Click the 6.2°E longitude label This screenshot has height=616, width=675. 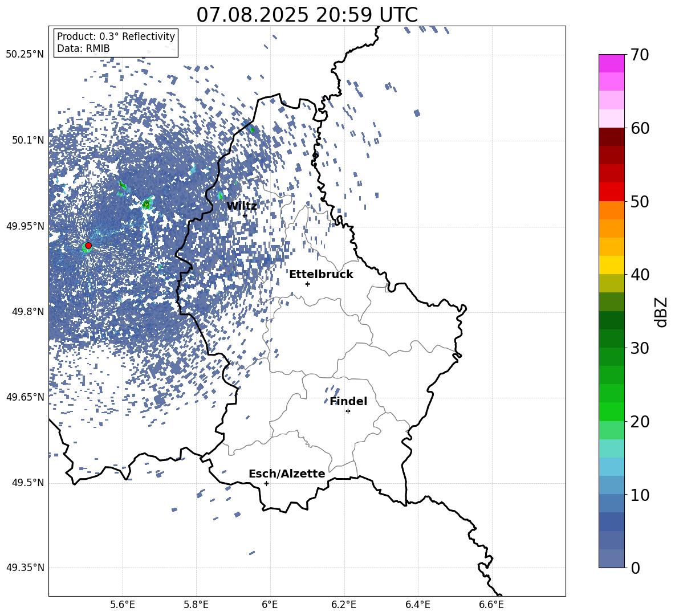344,605
